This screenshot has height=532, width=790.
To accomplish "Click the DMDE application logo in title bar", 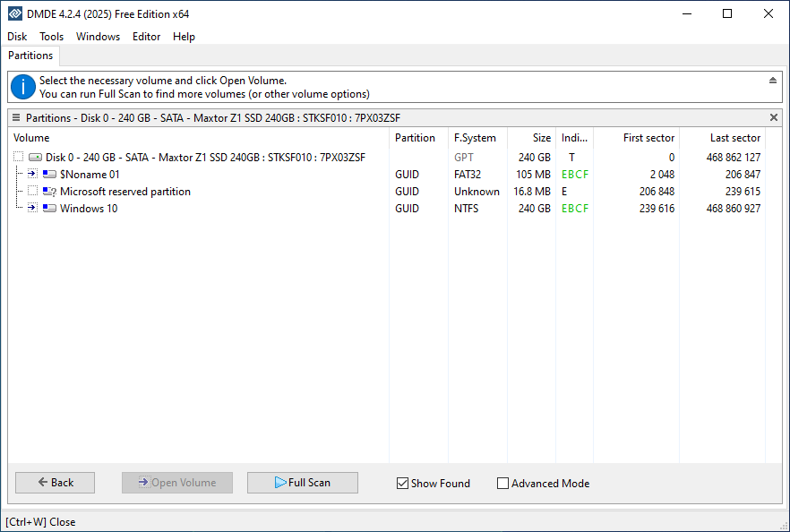I will (15, 14).
